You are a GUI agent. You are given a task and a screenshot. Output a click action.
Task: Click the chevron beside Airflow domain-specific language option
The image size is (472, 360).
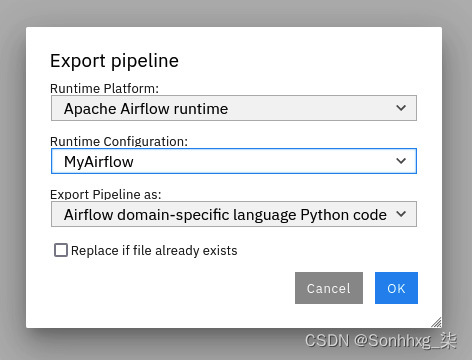click(x=401, y=214)
